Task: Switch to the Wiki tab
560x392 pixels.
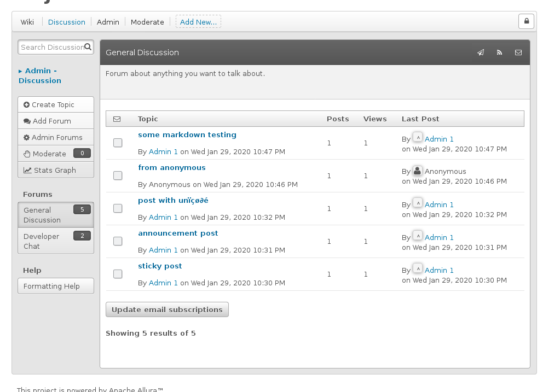Action: (x=27, y=22)
